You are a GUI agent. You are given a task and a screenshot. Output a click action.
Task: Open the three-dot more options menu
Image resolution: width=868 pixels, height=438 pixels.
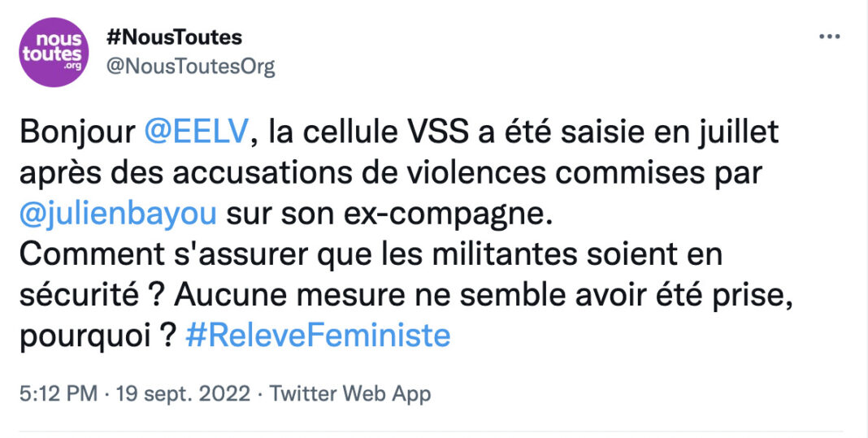(x=829, y=37)
